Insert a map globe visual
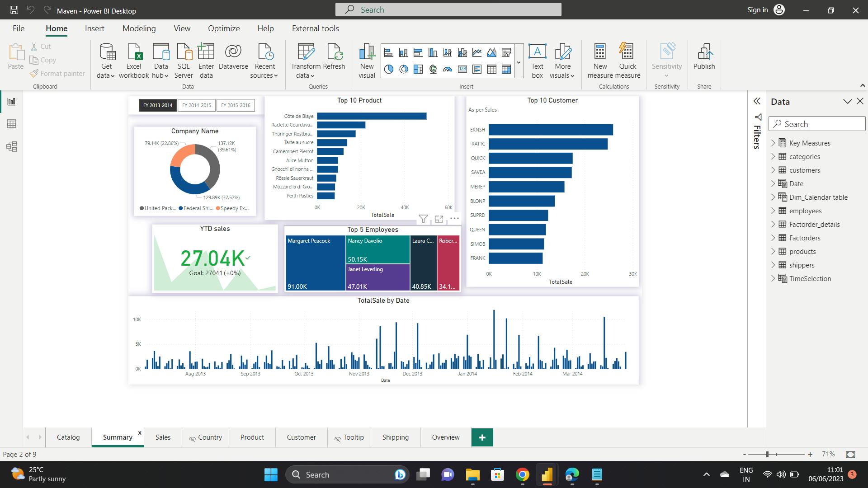This screenshot has height=488, width=868. (x=433, y=69)
